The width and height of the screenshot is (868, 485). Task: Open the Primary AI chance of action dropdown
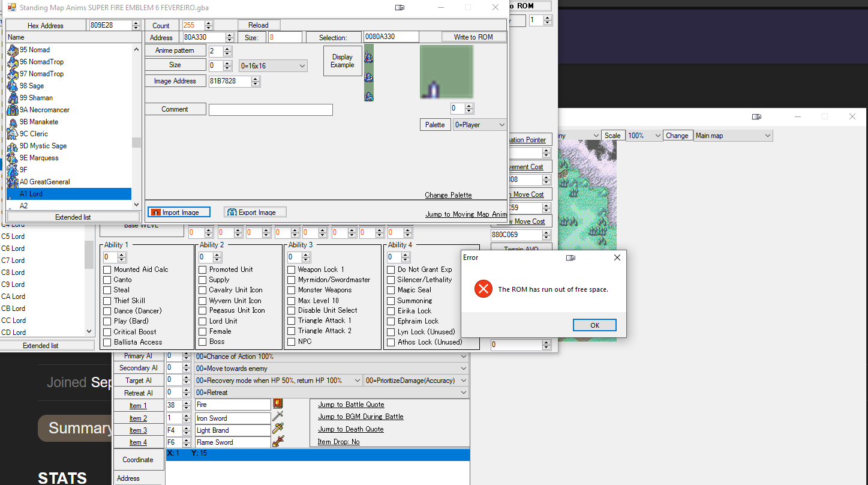point(331,357)
